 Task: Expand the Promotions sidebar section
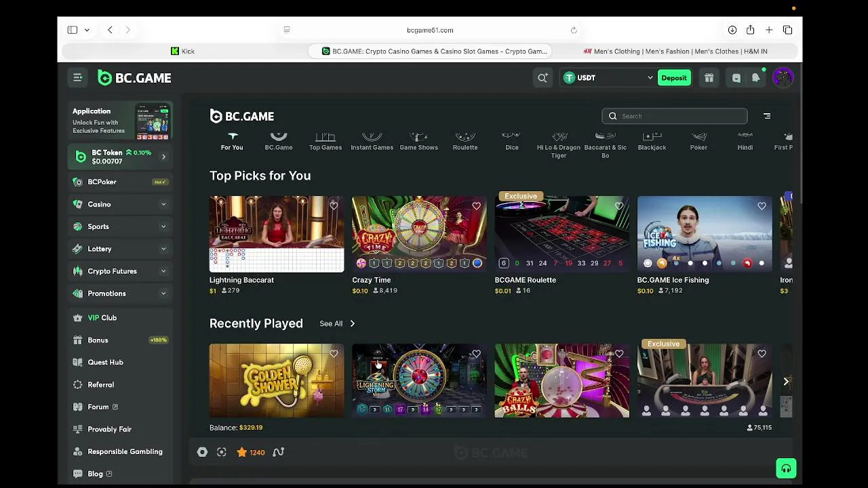click(163, 293)
